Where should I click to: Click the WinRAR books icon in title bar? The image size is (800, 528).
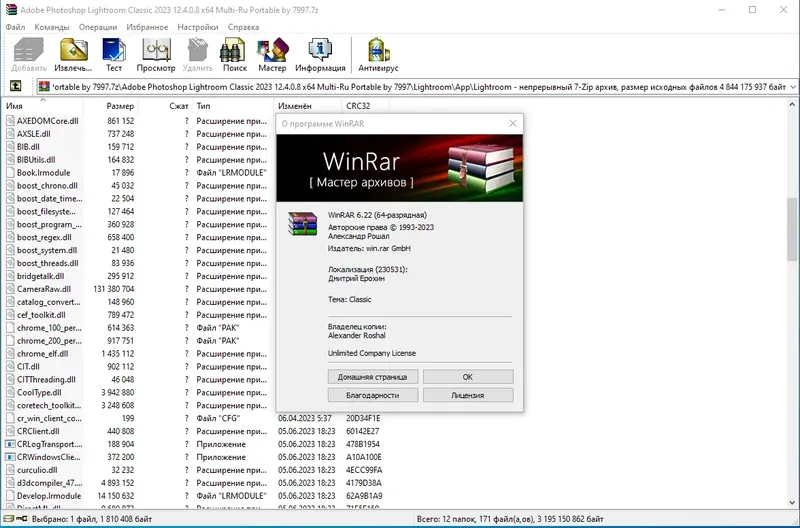click(x=11, y=10)
